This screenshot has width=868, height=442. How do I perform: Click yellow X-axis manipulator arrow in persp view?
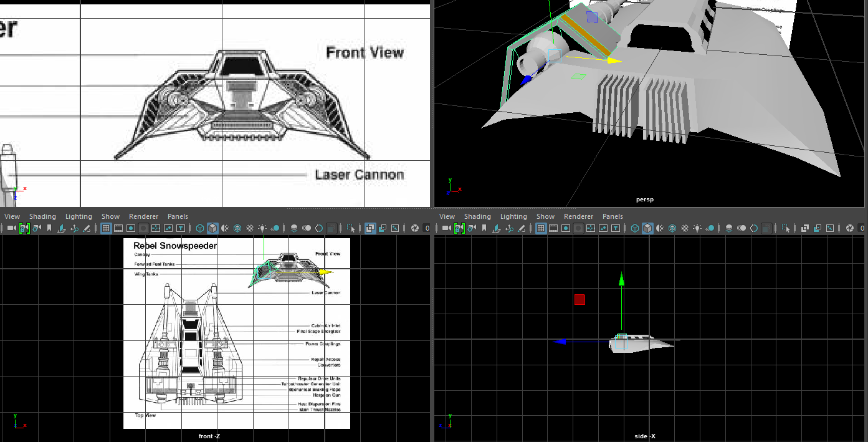(x=614, y=60)
